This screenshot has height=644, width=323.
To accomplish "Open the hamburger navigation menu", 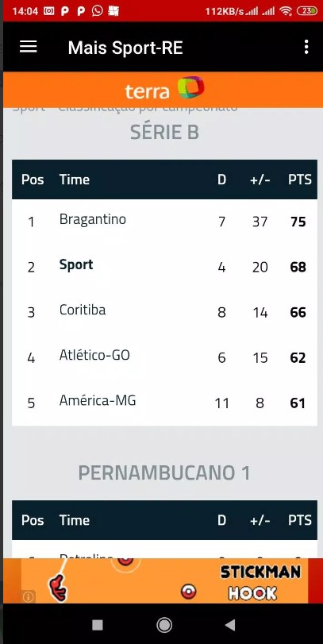I will pos(29,47).
